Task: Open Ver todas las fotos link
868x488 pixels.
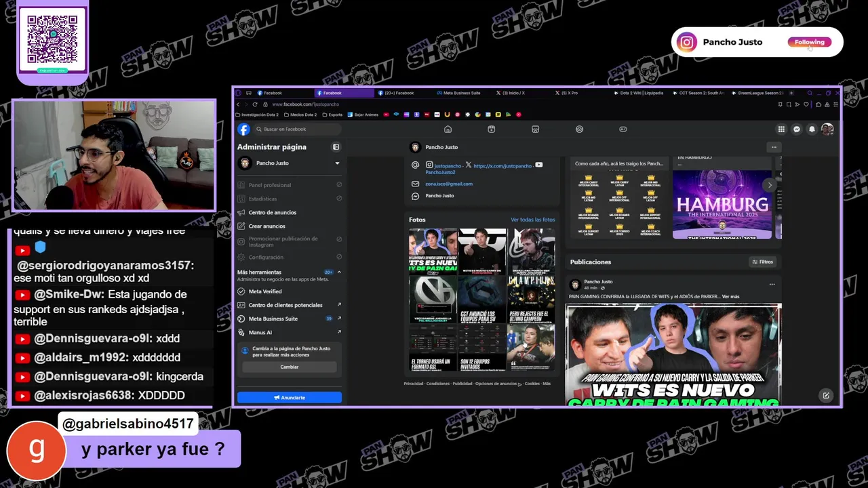Action: tap(533, 220)
